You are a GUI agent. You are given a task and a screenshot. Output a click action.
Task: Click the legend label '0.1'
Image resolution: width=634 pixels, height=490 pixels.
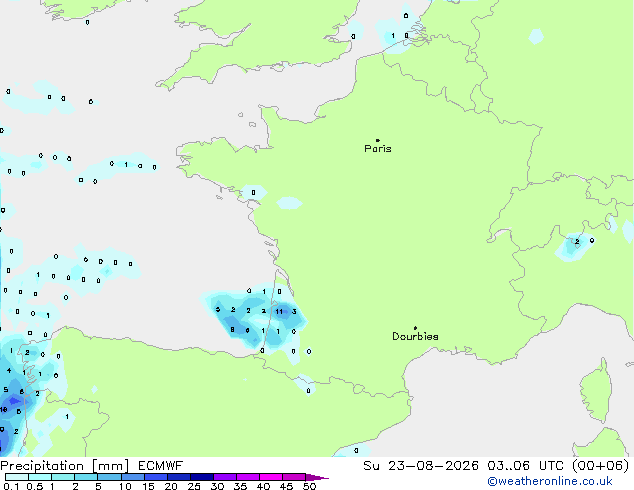pyautogui.click(x=11, y=486)
